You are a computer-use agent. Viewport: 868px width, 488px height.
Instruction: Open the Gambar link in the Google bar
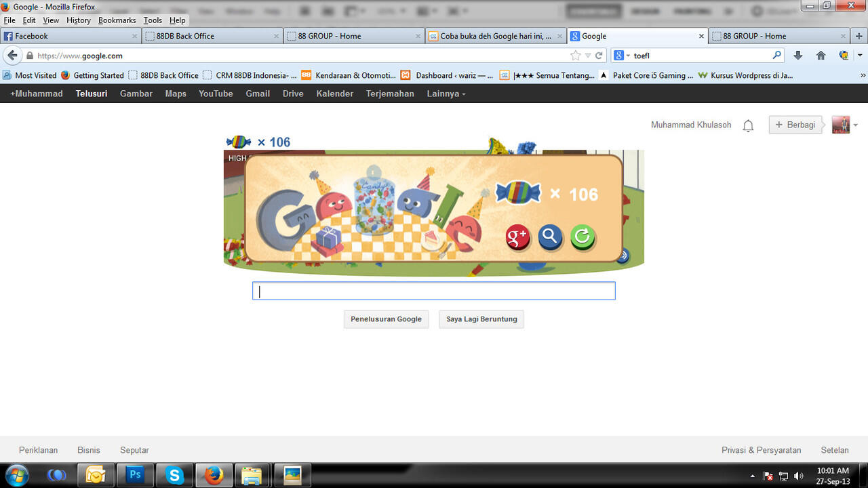136,94
